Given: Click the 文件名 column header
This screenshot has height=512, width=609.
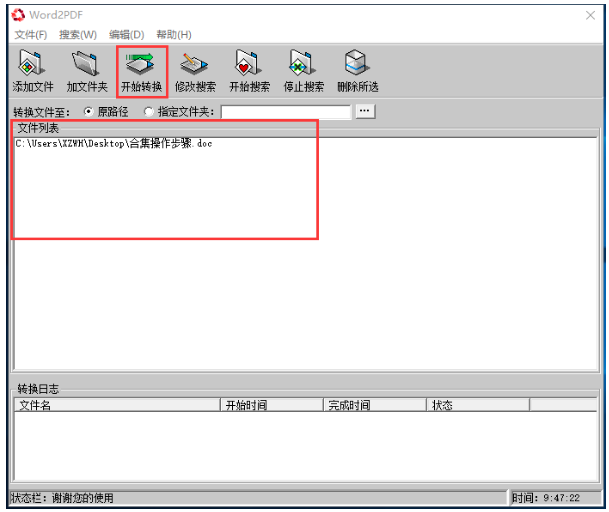Looking at the screenshot, I should point(117,405).
